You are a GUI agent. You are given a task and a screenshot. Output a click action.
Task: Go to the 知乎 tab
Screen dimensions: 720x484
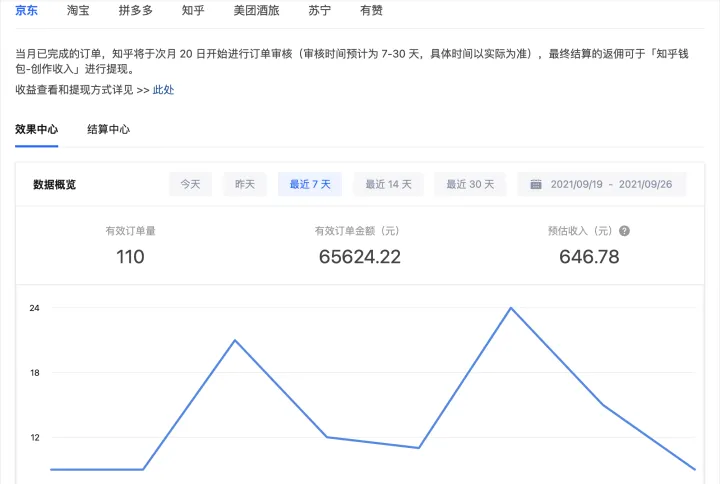[x=193, y=10]
